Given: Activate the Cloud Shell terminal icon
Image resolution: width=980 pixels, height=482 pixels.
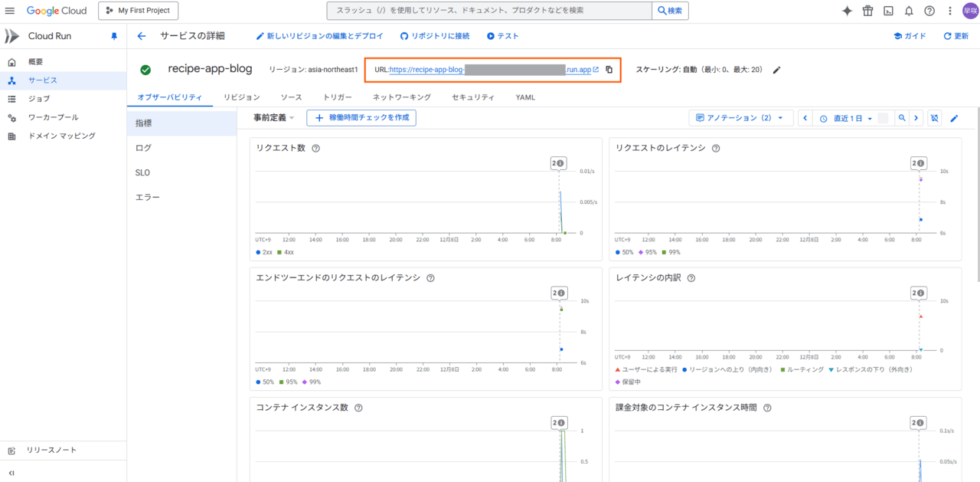Looking at the screenshot, I should click(888, 11).
